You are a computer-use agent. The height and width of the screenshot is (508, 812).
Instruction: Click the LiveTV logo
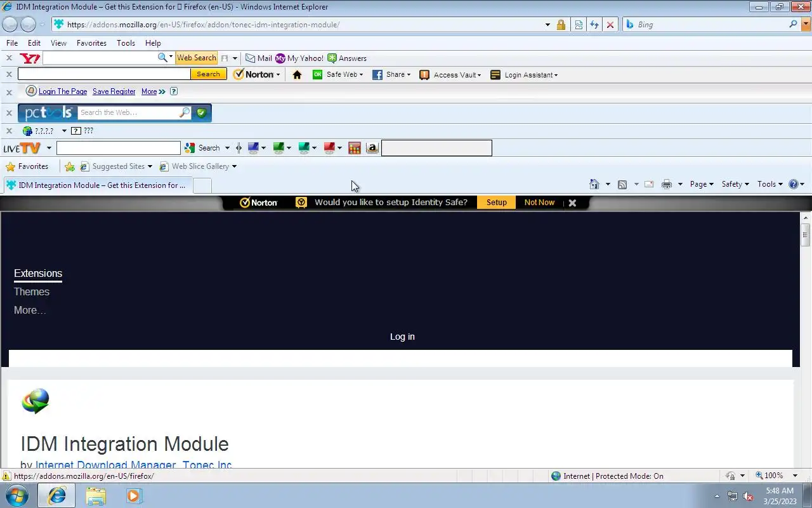22,148
